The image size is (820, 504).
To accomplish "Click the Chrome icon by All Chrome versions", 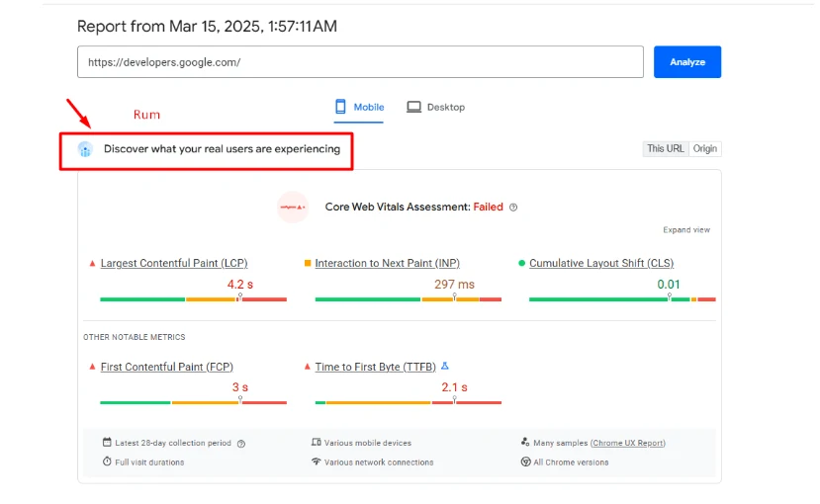I will 525,462.
